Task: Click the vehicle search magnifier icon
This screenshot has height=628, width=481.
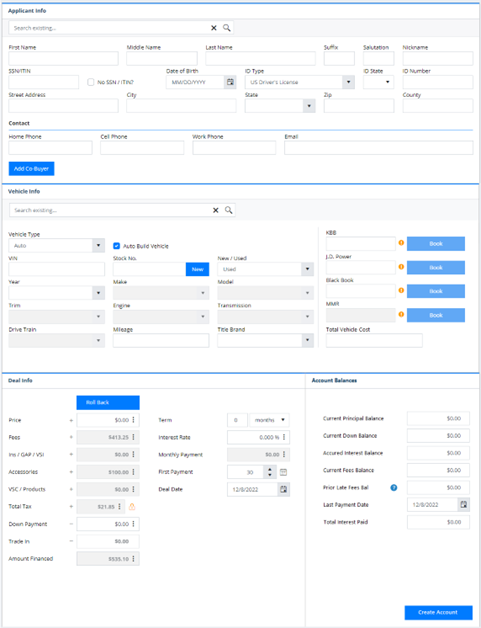Action: pos(229,210)
